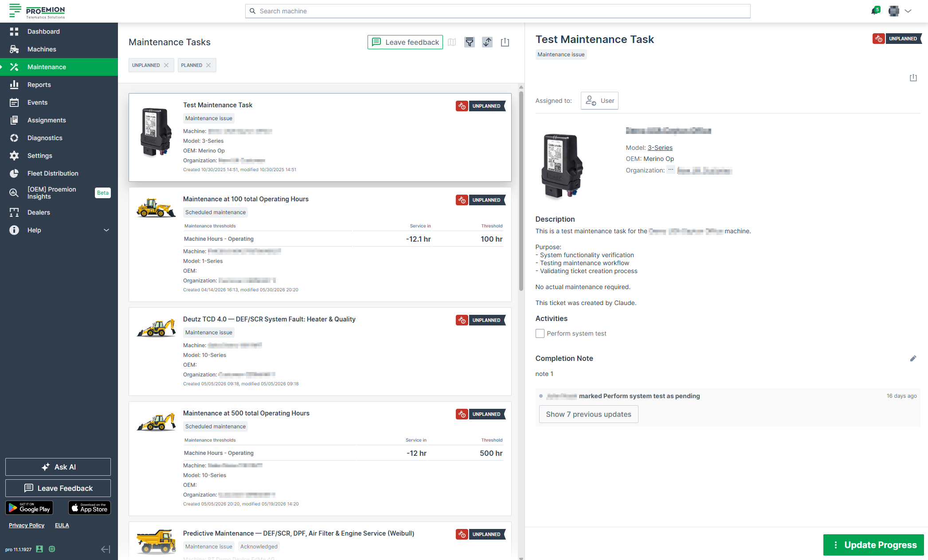Image resolution: width=928 pixels, height=560 pixels.
Task: Click unplanned icon on Deutz TCD 4.0 card
Action: 462,320
